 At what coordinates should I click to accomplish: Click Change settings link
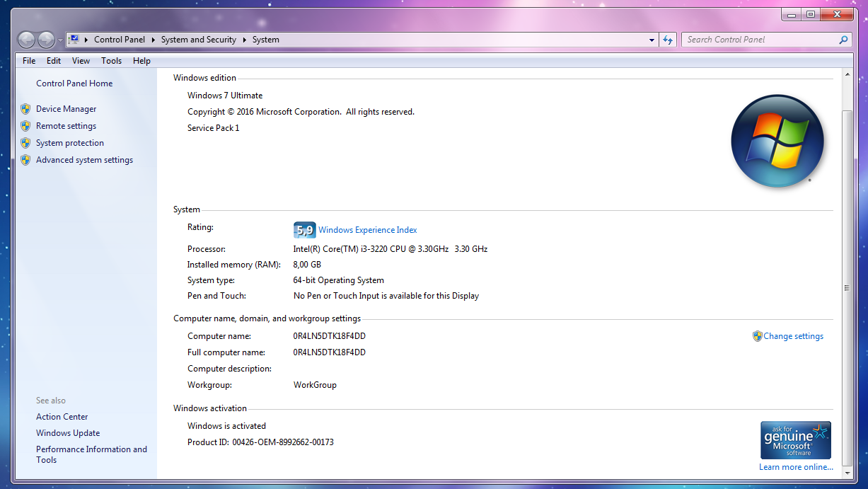[793, 336]
